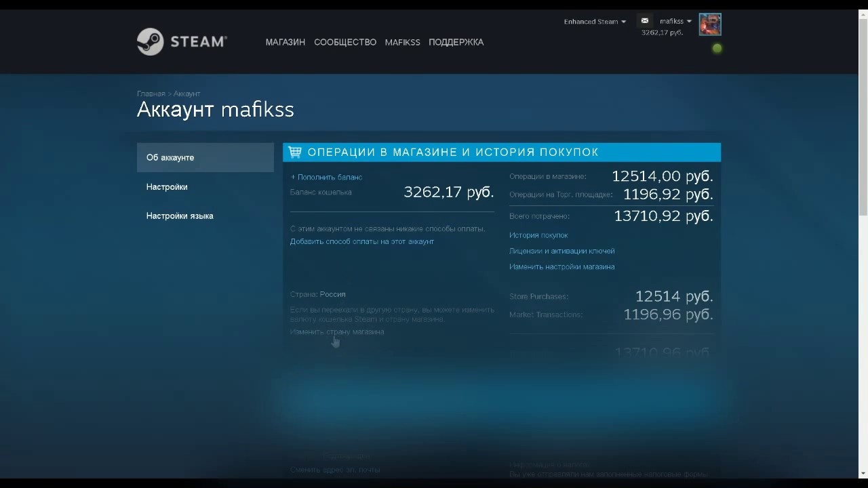Click Добавить способ оплаты на этот аккаунт
Image resolution: width=868 pixels, height=488 pixels.
coord(362,241)
